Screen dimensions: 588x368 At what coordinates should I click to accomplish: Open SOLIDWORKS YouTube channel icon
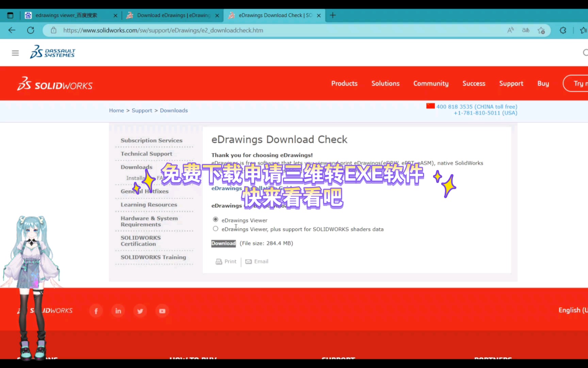(162, 311)
